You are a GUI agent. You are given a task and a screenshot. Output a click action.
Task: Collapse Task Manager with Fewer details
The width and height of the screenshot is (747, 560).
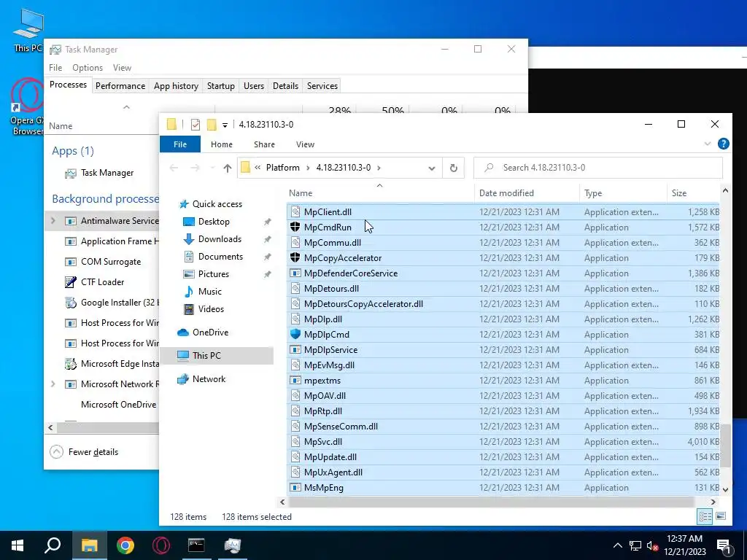pyautogui.click(x=85, y=452)
